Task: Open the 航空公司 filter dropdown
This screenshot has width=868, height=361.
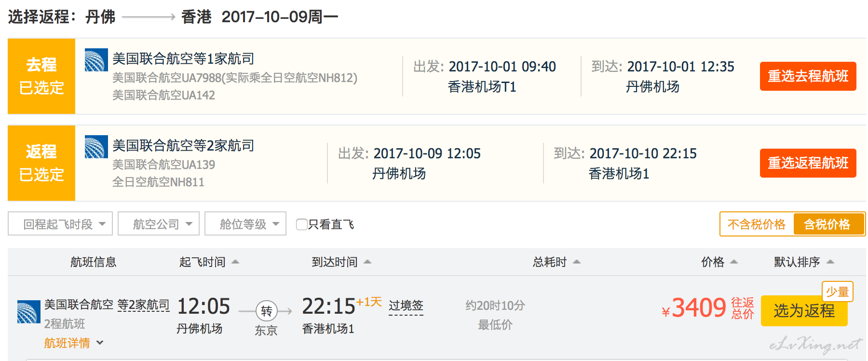Action: 159,223
